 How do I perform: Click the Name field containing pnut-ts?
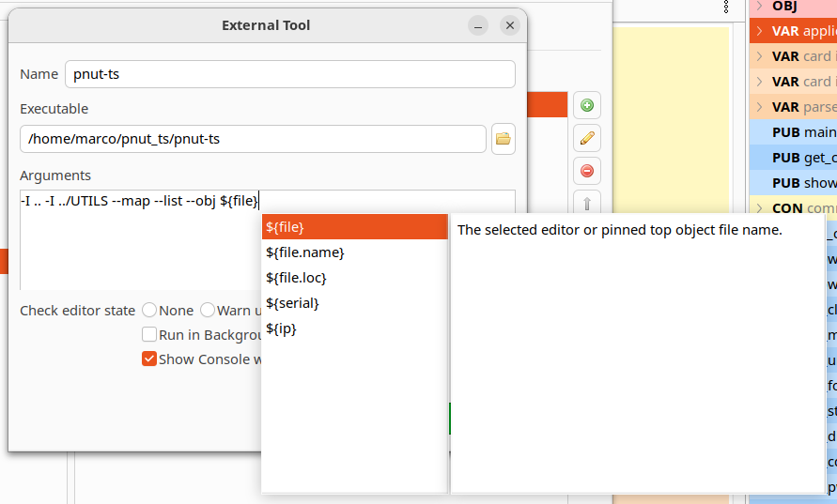click(x=289, y=74)
